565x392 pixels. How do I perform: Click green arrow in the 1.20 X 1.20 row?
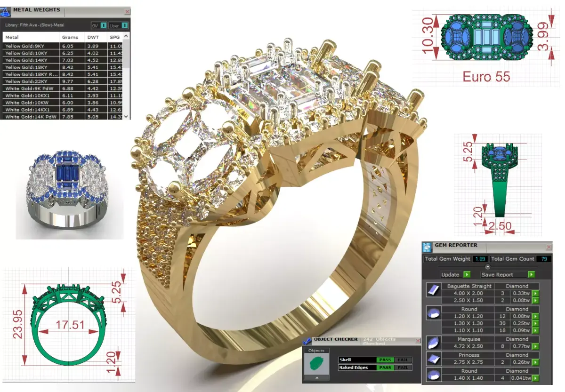535,316
